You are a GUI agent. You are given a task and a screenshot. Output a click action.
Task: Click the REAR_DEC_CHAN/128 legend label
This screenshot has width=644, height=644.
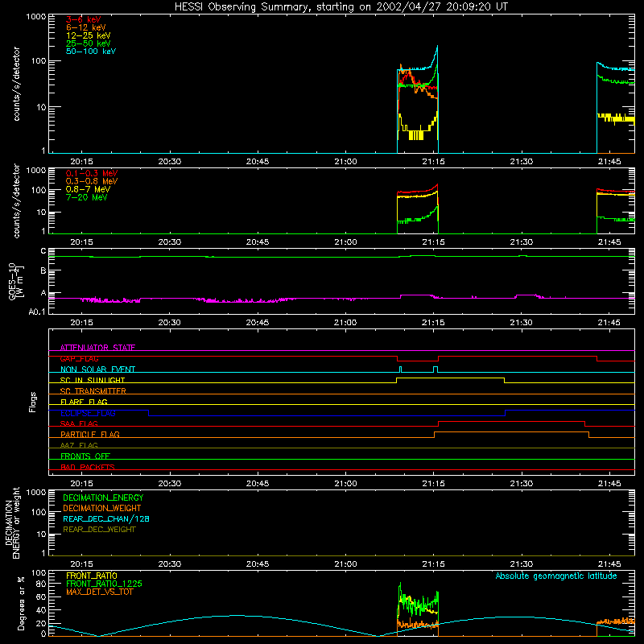(x=106, y=518)
